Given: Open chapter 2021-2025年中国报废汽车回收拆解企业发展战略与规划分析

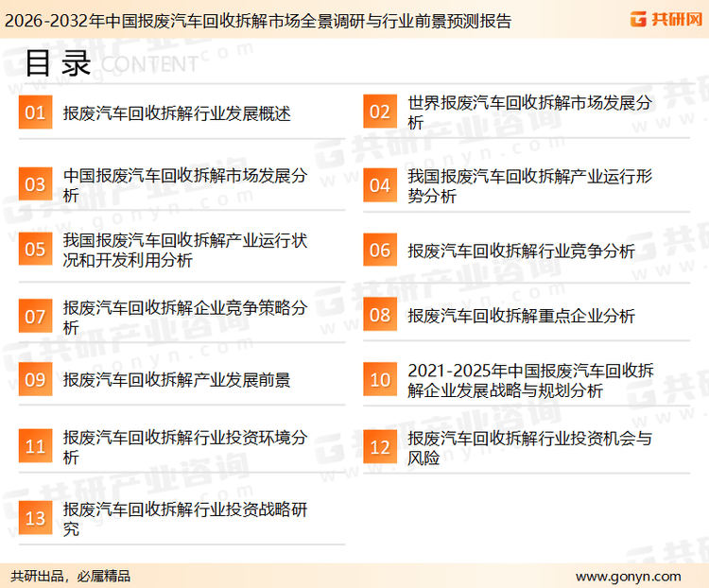Looking at the screenshot, I should tap(529, 380).
